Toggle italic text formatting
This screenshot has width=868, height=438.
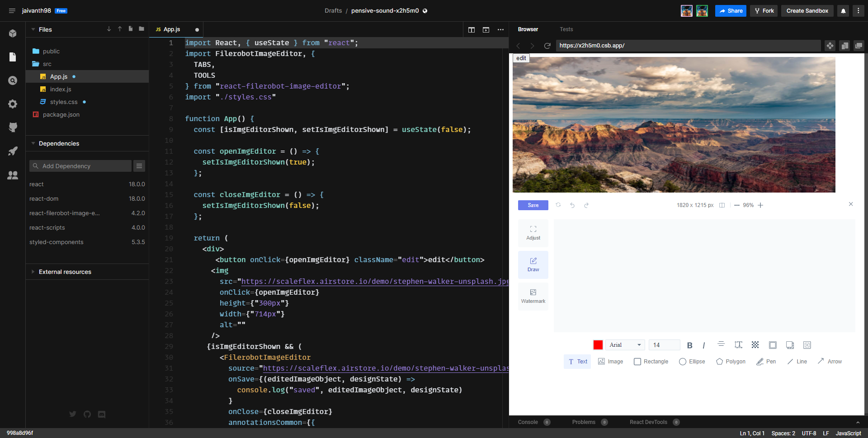pos(703,345)
